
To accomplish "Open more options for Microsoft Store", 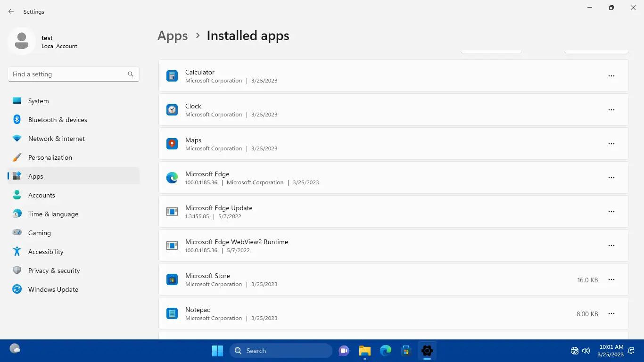I will 611,280.
